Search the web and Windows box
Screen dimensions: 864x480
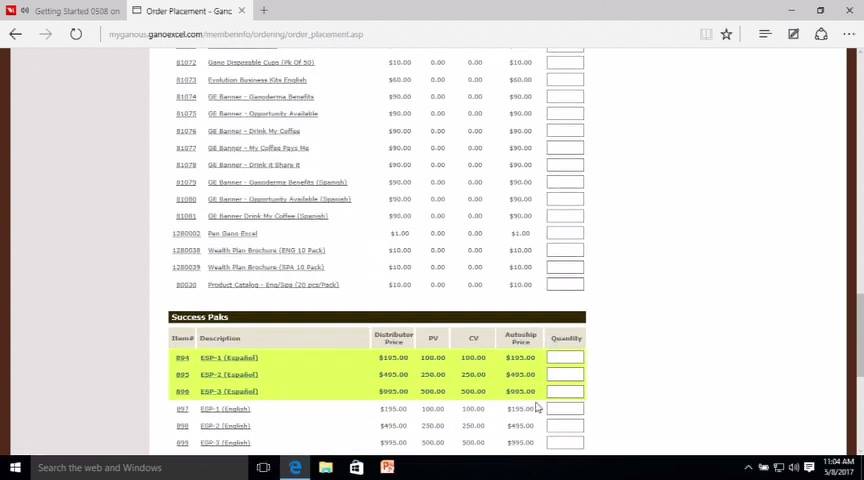tap(139, 467)
